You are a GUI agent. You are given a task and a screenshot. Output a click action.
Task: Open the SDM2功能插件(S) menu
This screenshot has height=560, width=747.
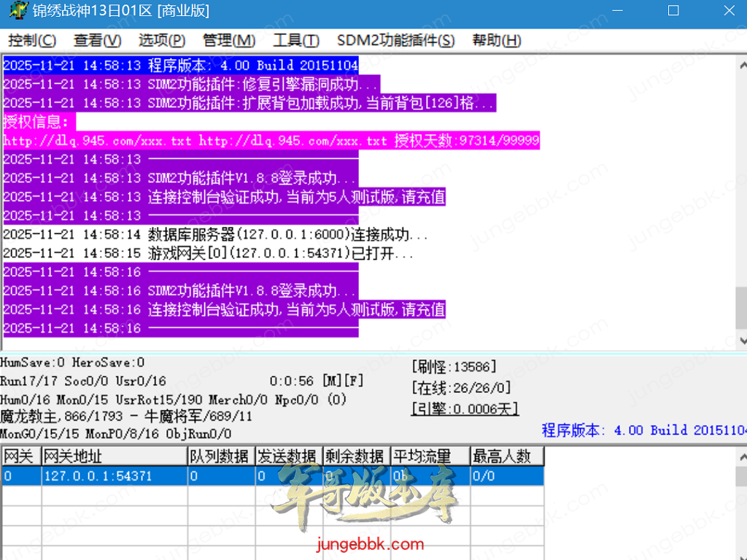(395, 41)
